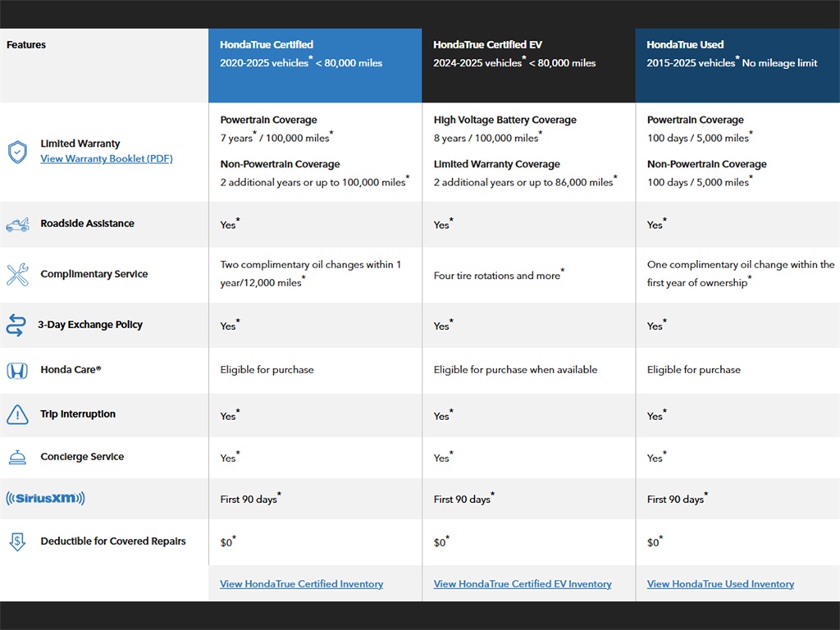Click the Roadside Assistance tow truck icon
This screenshot has height=630, width=840.
coord(17,225)
